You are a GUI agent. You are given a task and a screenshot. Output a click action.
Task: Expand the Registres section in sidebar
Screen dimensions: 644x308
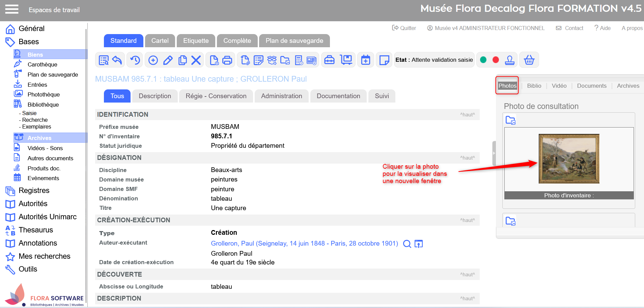click(34, 191)
